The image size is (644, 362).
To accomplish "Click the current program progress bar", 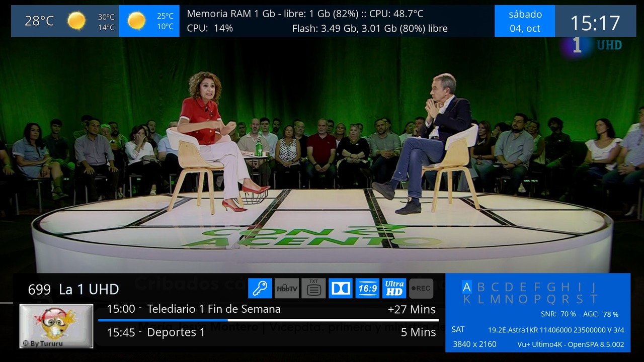I will tap(267, 321).
